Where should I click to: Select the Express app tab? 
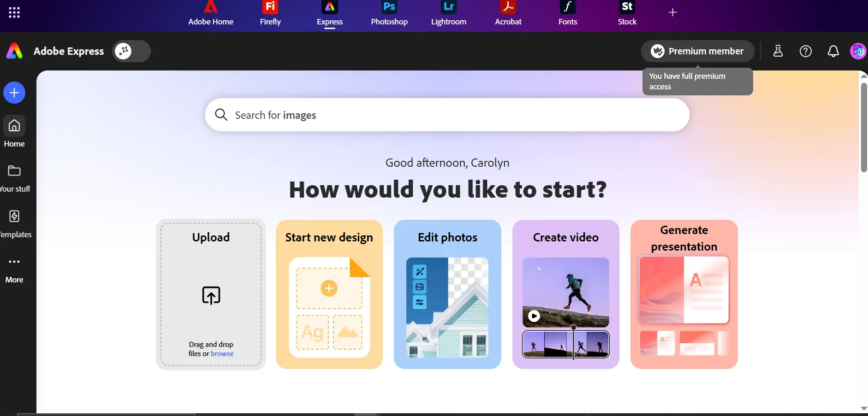pos(330,14)
